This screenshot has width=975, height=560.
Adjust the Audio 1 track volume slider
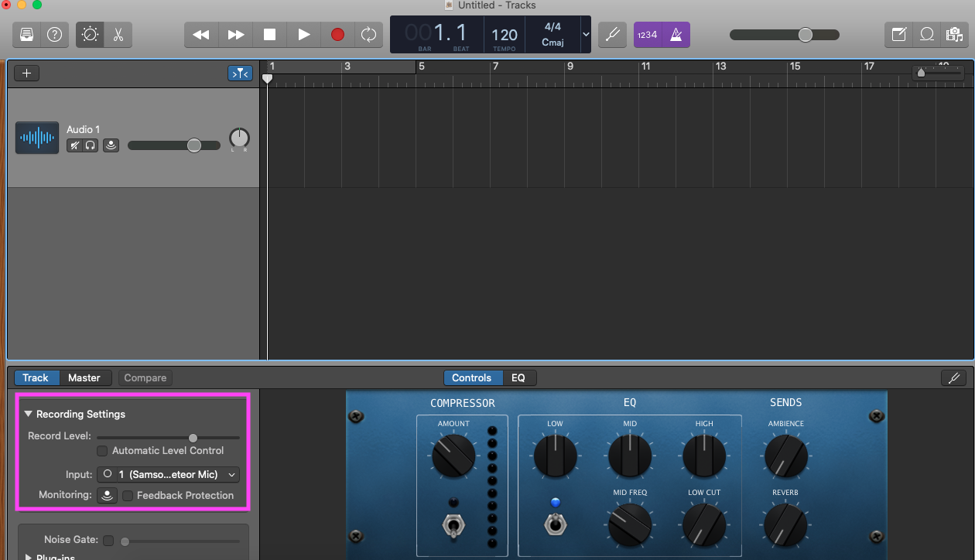coord(174,145)
